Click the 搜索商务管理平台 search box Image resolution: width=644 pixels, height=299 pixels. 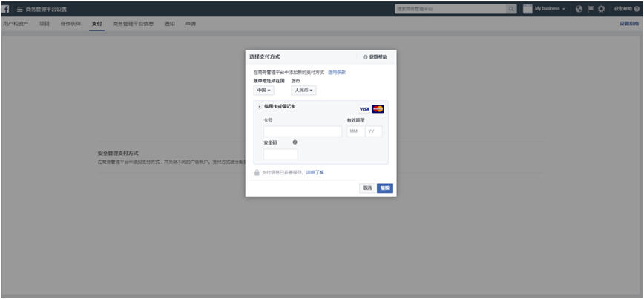coord(450,9)
